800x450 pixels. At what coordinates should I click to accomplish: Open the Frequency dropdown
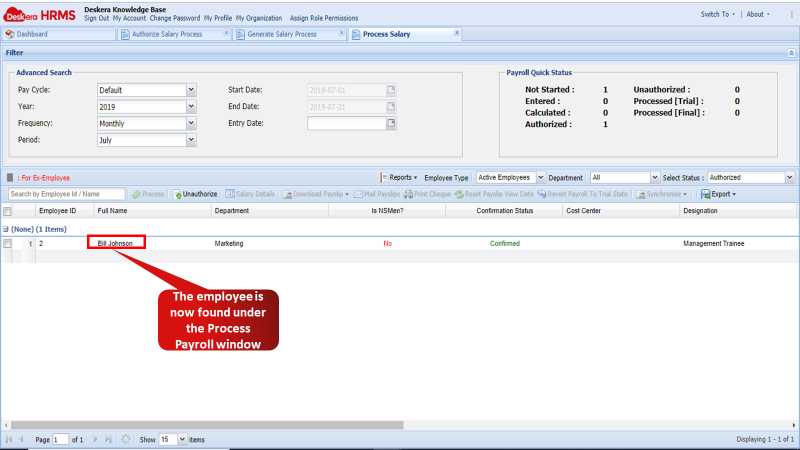tap(191, 123)
